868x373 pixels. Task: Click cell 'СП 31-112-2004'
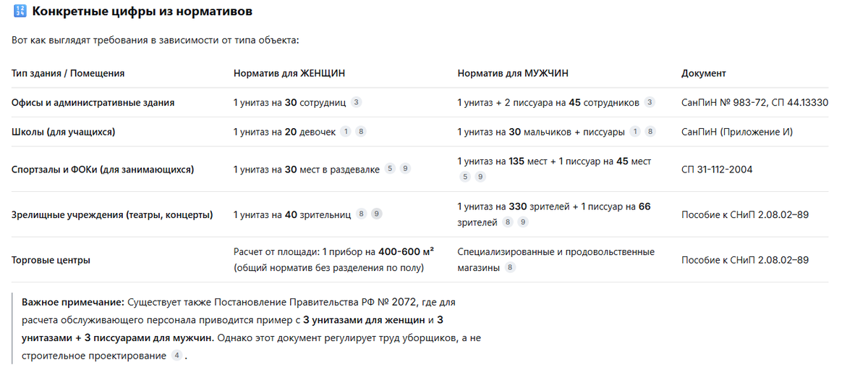717,169
